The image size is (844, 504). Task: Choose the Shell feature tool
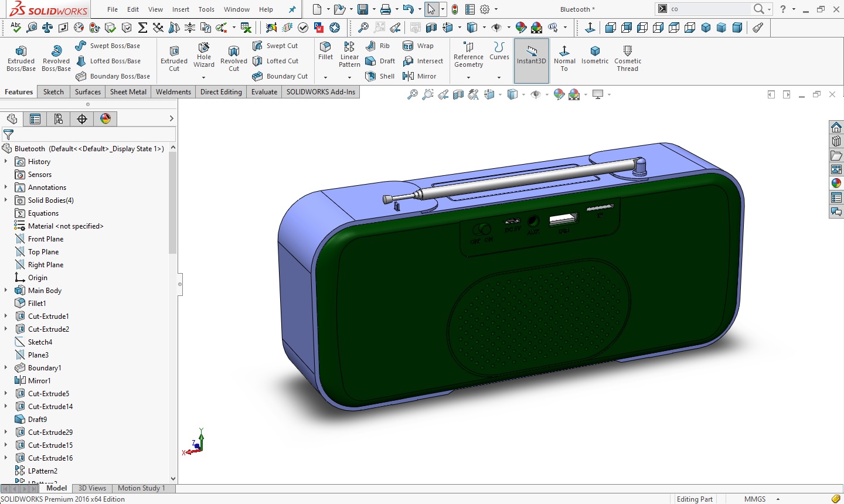pos(380,76)
